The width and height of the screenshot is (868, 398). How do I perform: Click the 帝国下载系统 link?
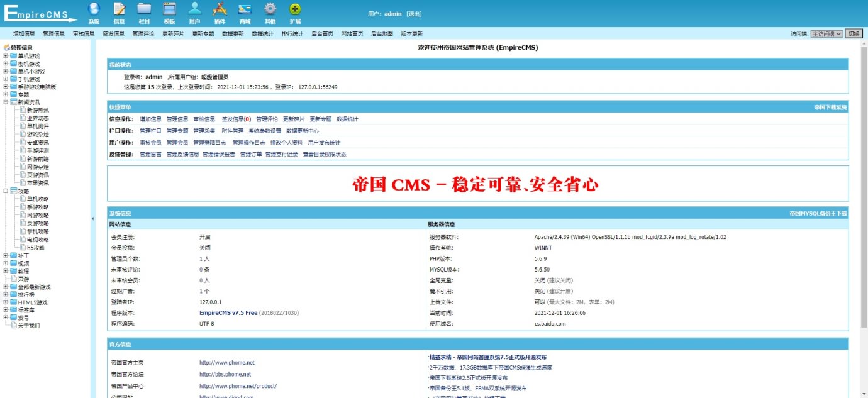click(830, 108)
